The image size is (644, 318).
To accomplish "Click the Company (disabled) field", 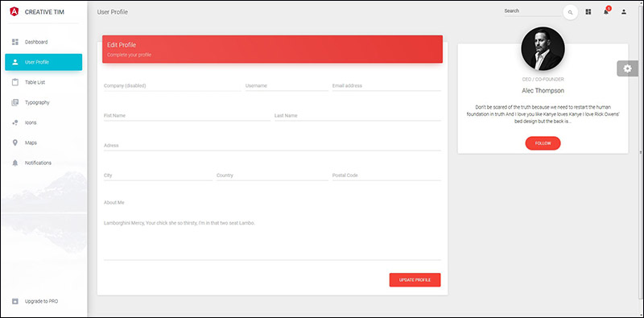I will (172, 86).
